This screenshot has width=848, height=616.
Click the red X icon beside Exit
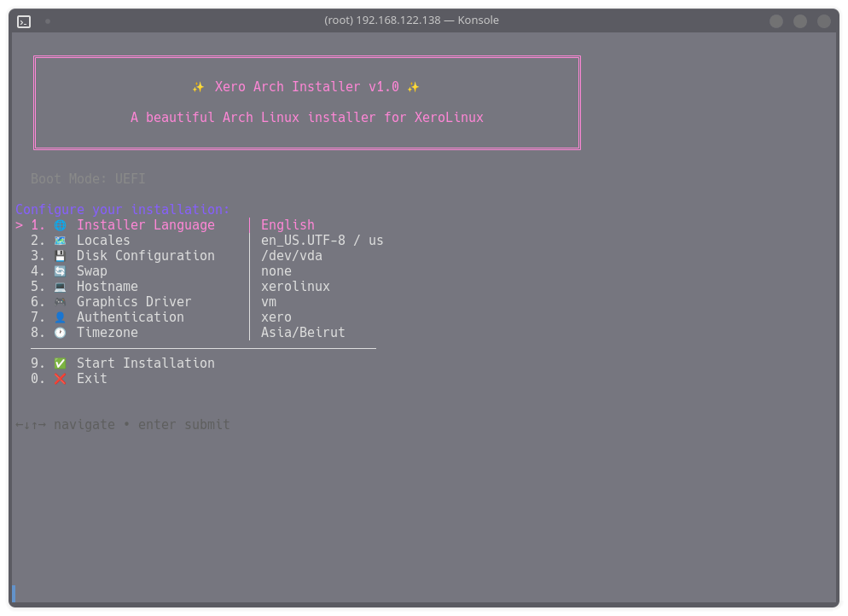[60, 379]
